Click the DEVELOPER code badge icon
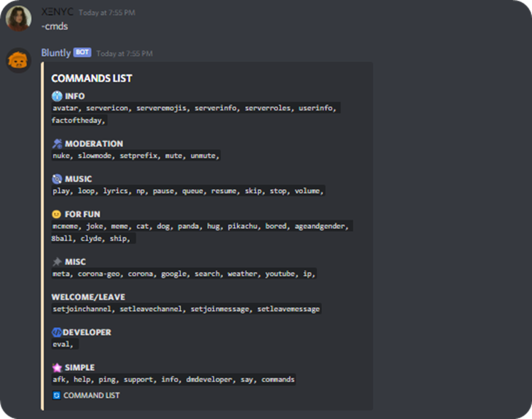This screenshot has width=532, height=419. (x=57, y=332)
